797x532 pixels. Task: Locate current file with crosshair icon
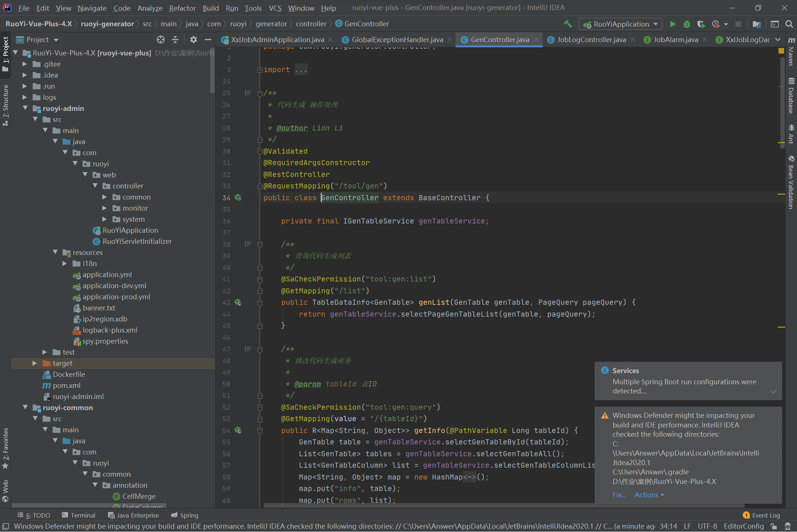point(160,40)
